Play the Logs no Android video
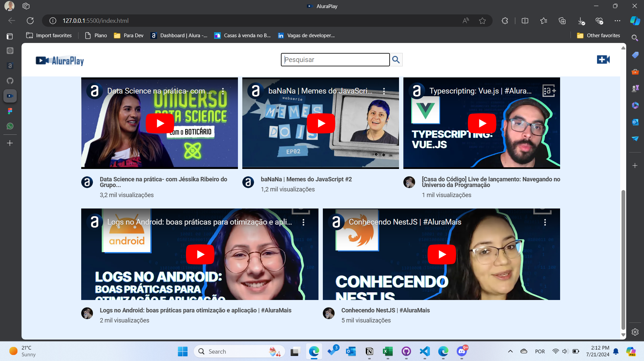The width and height of the screenshot is (644, 361). 200,254
